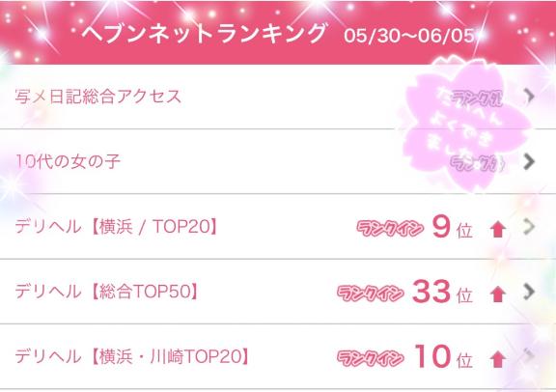The height and width of the screenshot is (392, 556).
Task: Click the pink sakura flower stamp
Action: click(x=466, y=126)
